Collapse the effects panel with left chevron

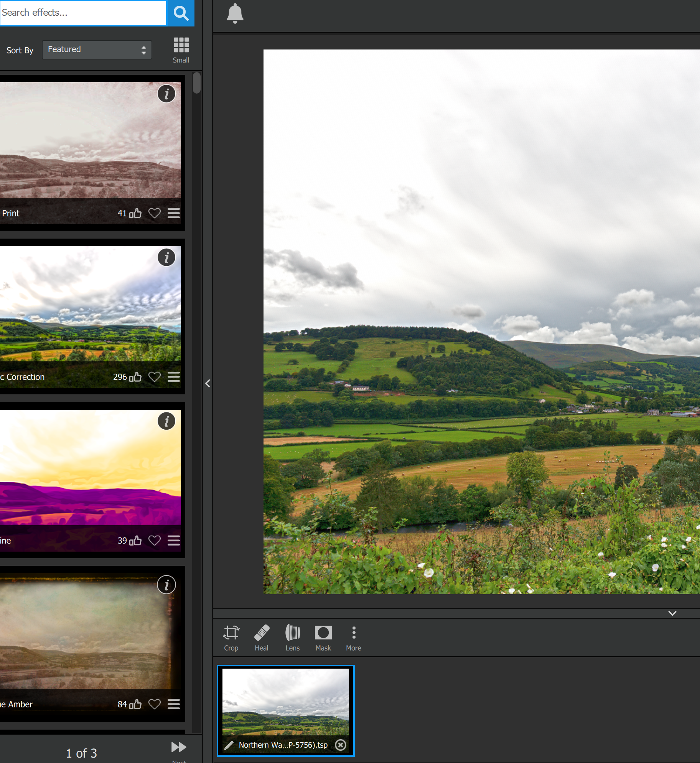coord(208,383)
